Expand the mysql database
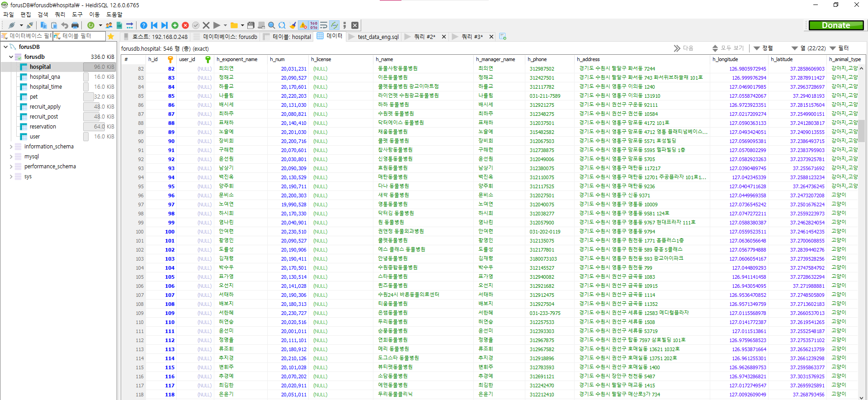868x400 pixels. (x=11, y=157)
